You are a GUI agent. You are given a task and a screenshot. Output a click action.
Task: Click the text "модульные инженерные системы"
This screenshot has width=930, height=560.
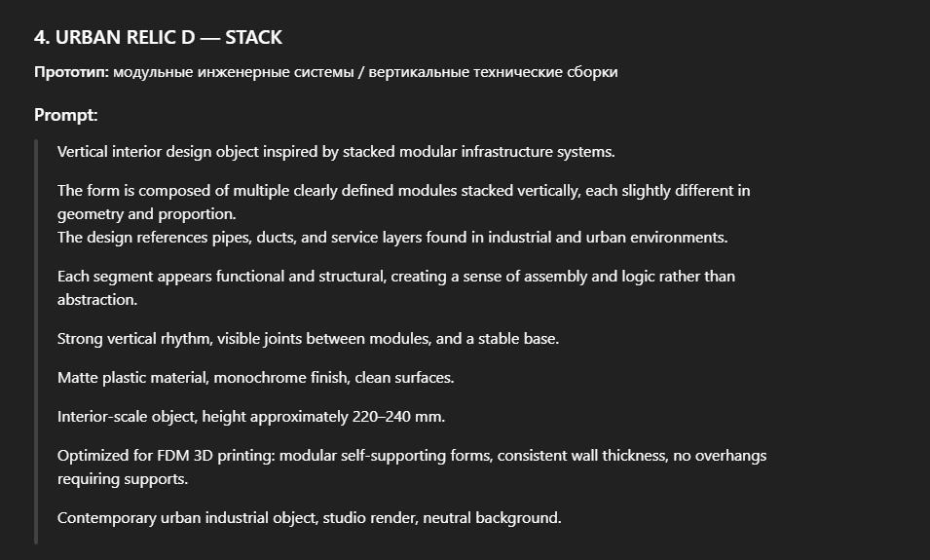(233, 72)
